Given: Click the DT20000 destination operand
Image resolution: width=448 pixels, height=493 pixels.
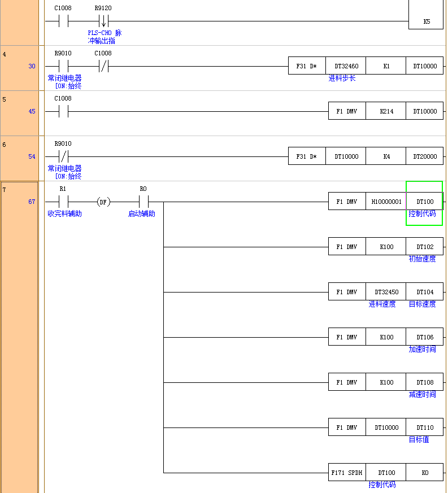Looking at the screenshot, I should (x=424, y=156).
